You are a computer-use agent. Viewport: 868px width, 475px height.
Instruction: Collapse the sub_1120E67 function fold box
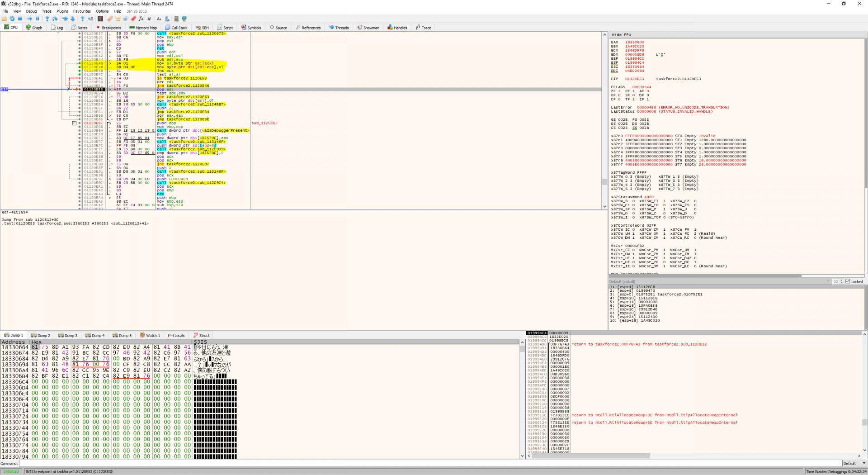tap(74, 123)
